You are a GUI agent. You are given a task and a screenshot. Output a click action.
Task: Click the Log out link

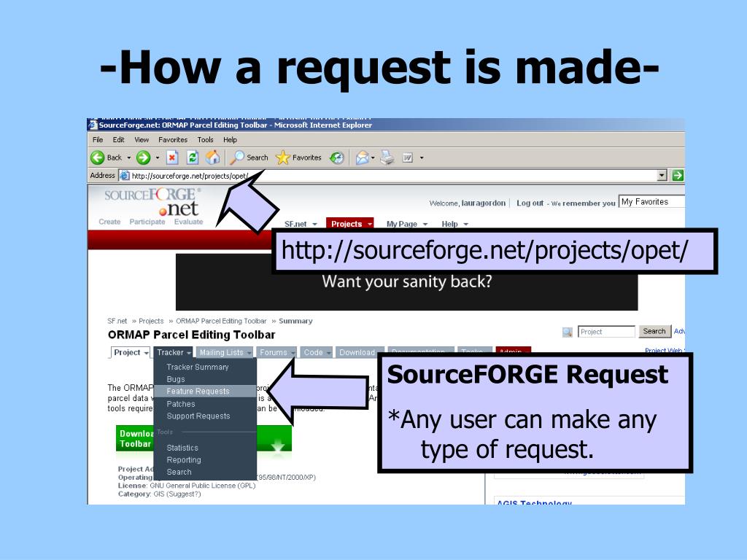click(x=530, y=203)
